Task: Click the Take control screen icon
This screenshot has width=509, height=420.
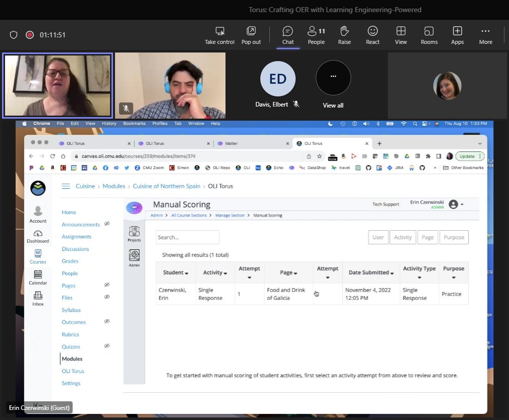Action: (x=220, y=31)
